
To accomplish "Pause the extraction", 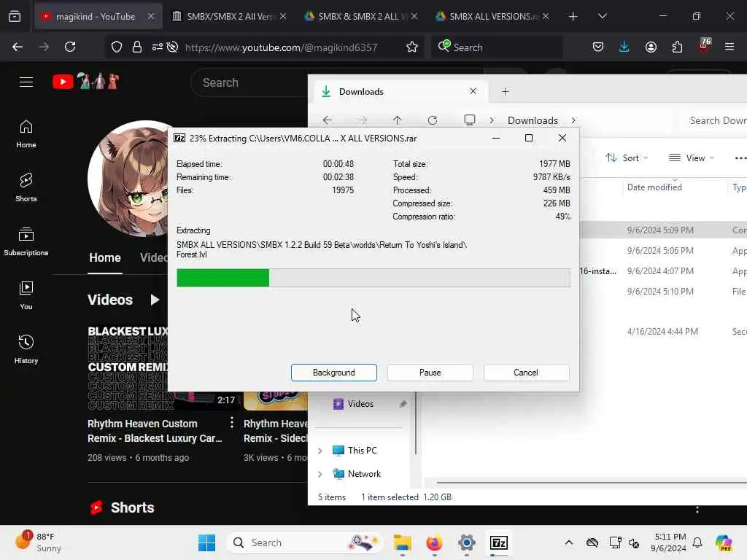I will tap(430, 373).
